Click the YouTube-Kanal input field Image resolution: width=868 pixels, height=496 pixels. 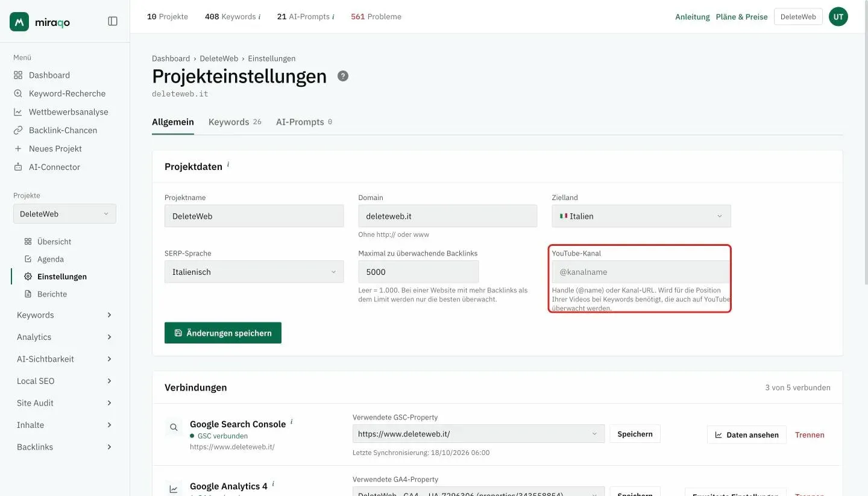pos(640,272)
